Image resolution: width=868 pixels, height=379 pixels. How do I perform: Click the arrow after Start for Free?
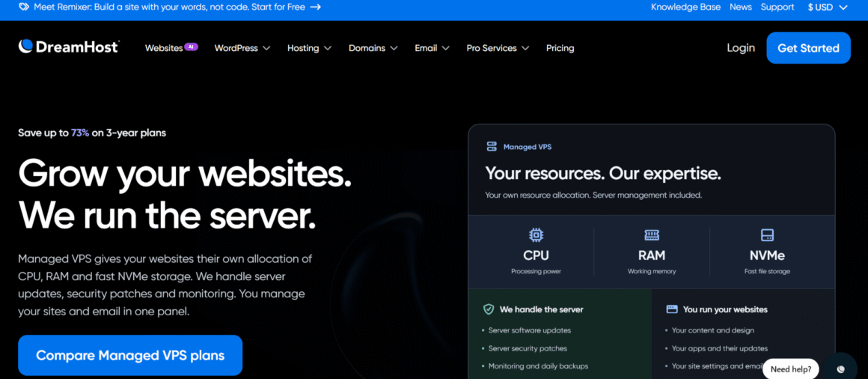(315, 7)
